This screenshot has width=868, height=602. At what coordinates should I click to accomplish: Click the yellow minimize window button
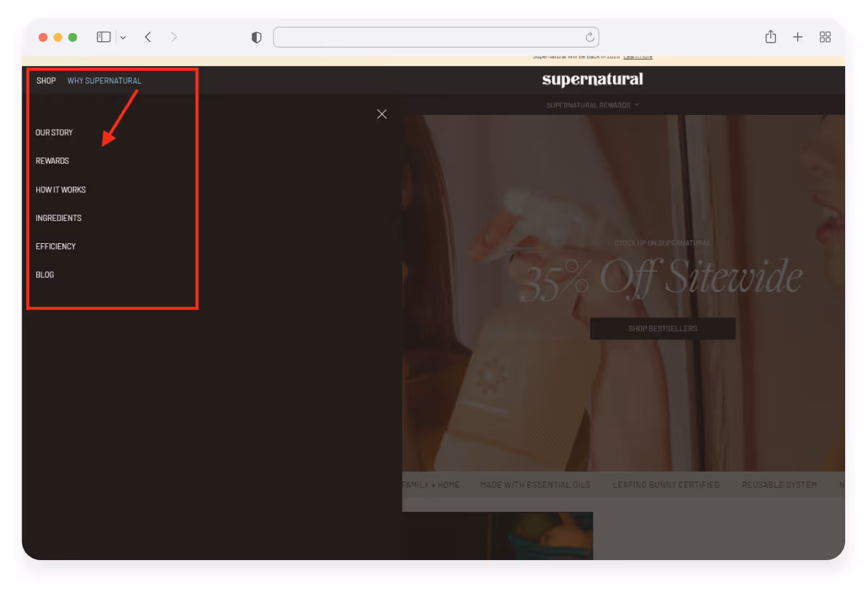tap(58, 37)
